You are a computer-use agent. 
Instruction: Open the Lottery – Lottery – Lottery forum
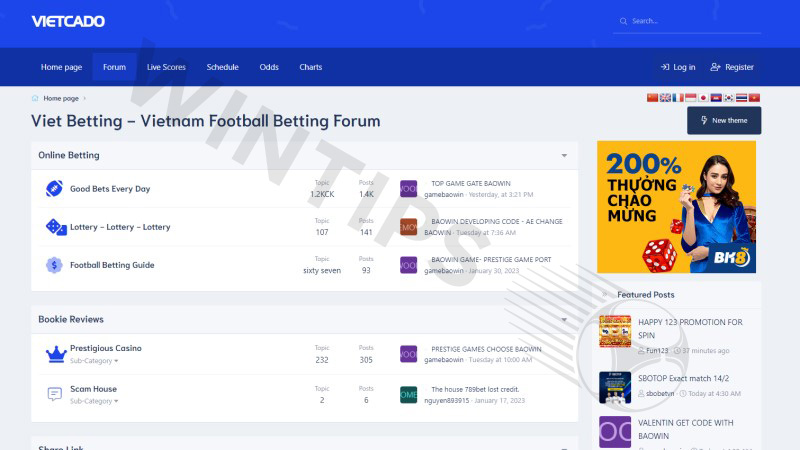[120, 227]
